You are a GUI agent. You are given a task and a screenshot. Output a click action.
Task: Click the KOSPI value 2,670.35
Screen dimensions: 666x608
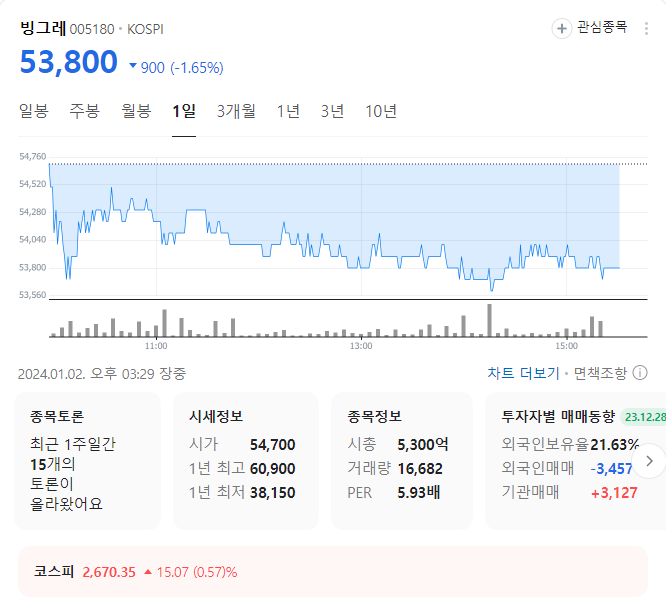(x=109, y=572)
